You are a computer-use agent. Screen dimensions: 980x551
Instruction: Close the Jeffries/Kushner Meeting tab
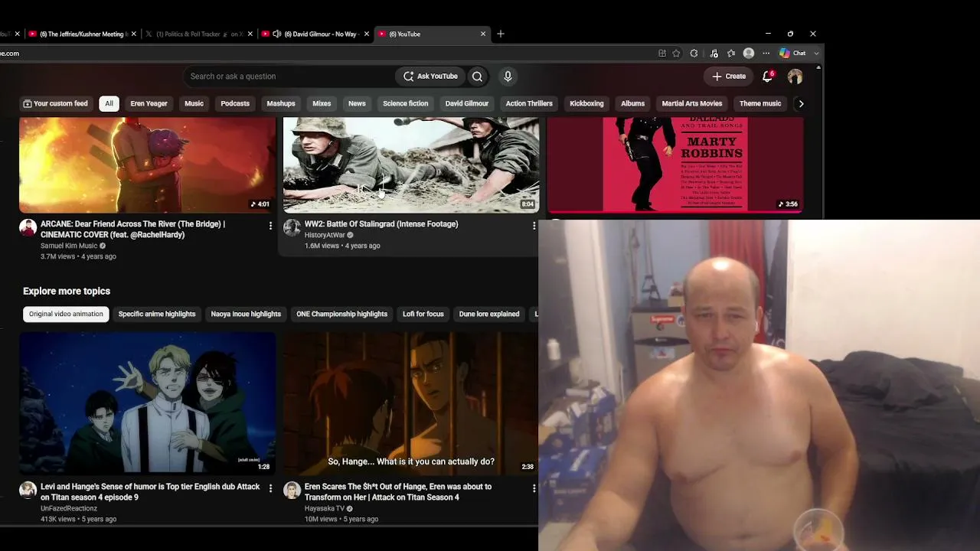click(x=134, y=34)
